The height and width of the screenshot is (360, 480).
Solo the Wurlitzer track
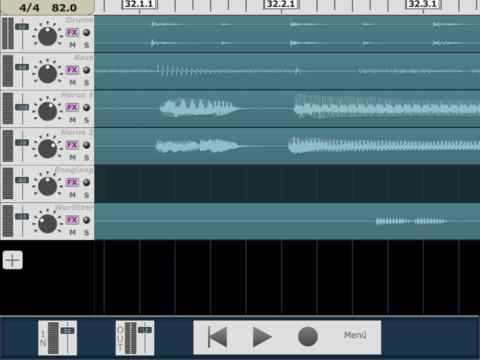coord(87,232)
